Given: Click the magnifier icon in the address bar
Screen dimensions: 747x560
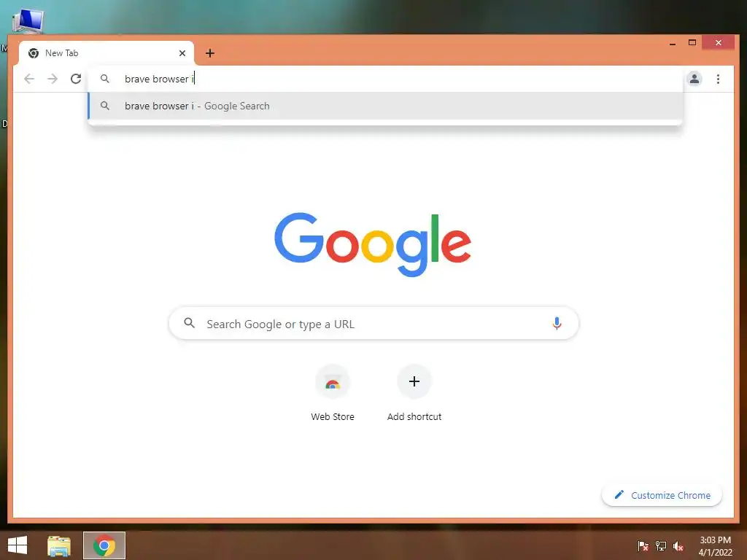Looking at the screenshot, I should pos(105,79).
